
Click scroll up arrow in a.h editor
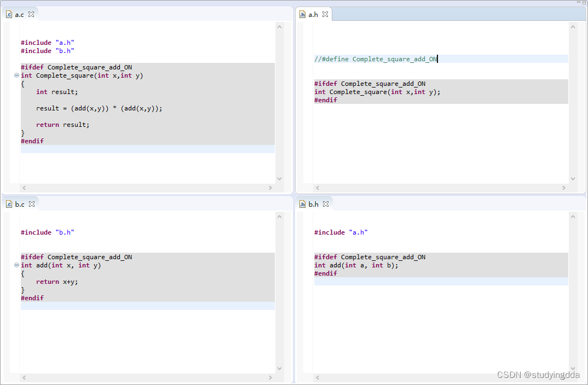(573, 27)
